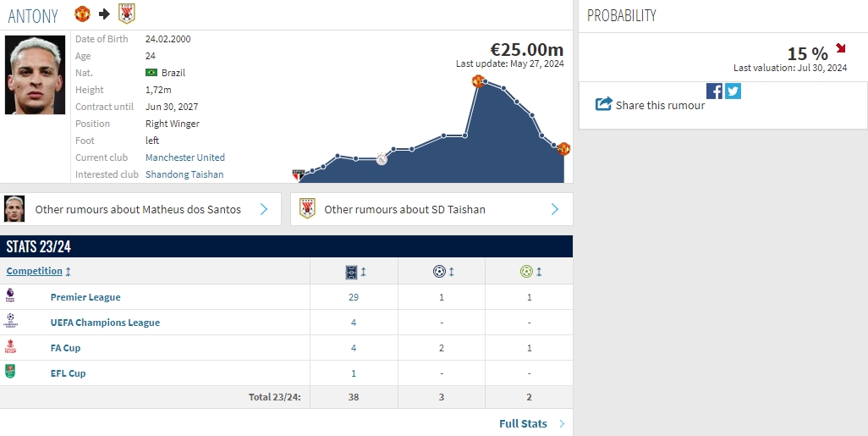Click the peak market value point on graph
The height and width of the screenshot is (436, 868).
click(x=478, y=80)
